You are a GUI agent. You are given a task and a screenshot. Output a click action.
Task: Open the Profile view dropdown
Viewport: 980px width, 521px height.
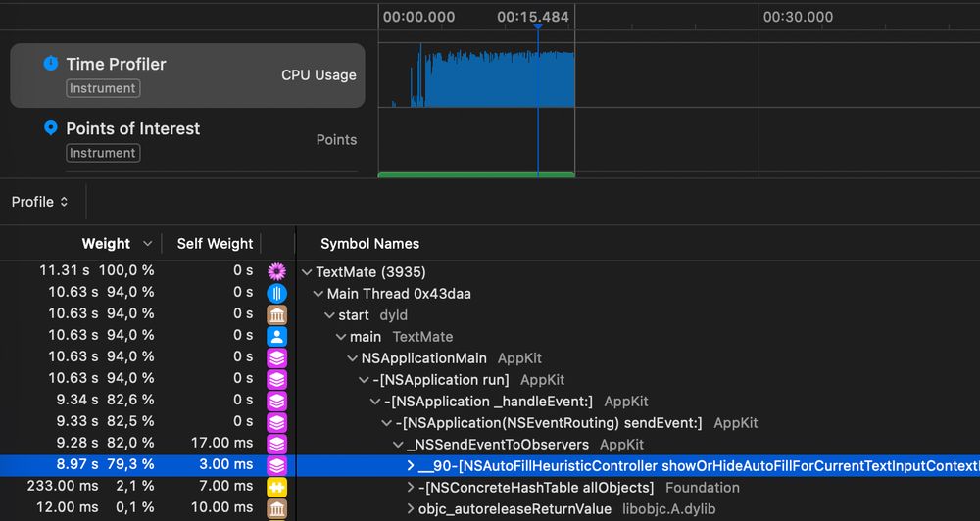click(39, 202)
